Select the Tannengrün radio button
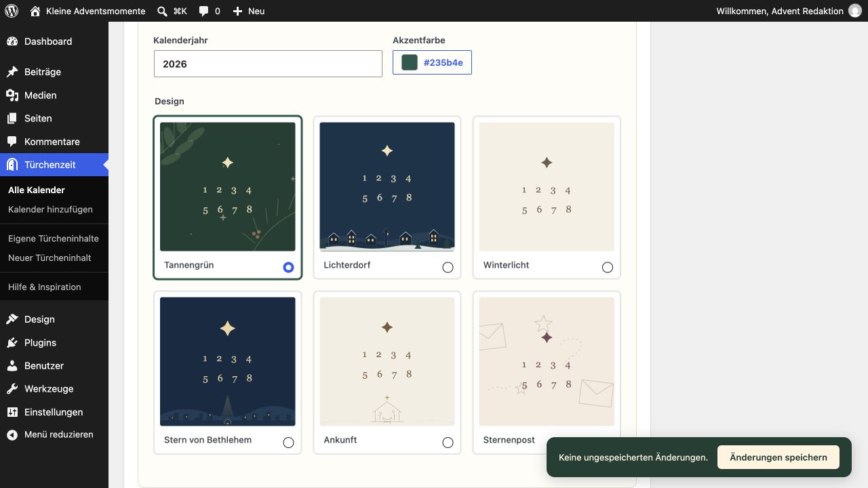This screenshot has width=868, height=488. pos(288,267)
